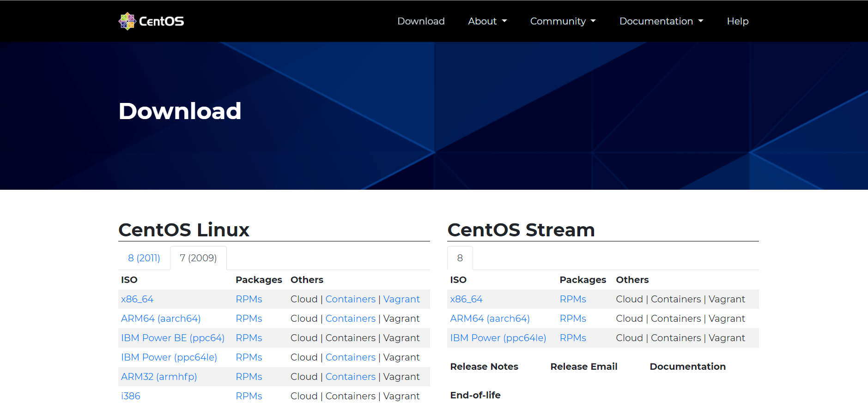Click the CentOS logo
Viewport: 868px width, 403px height.
tap(151, 21)
